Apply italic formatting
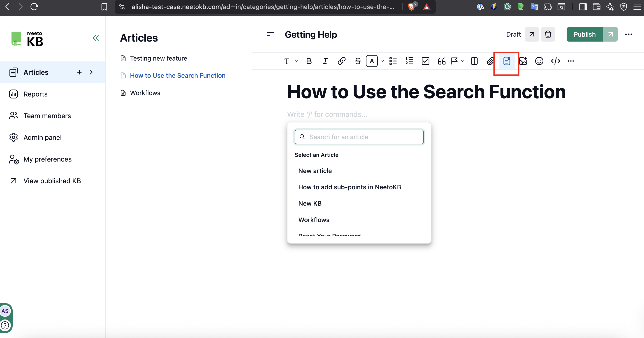This screenshot has width=644, height=338. coord(325,61)
